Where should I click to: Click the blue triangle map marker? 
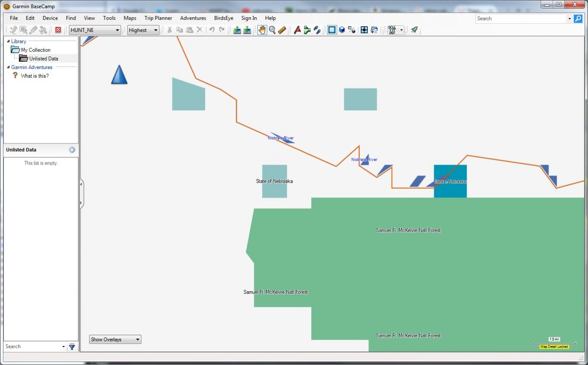tap(119, 75)
